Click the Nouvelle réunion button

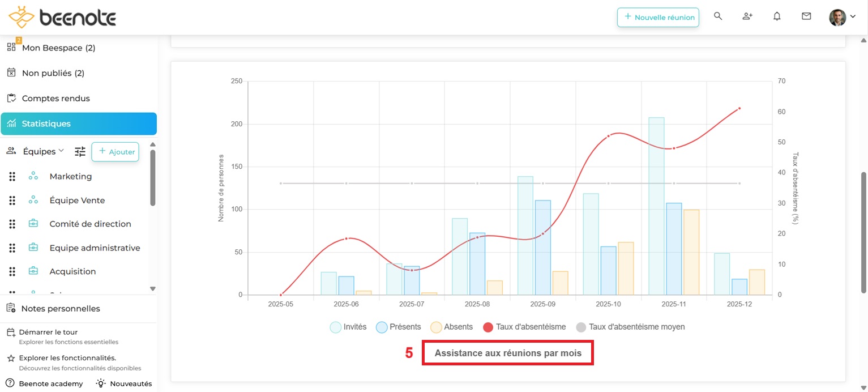pos(657,18)
